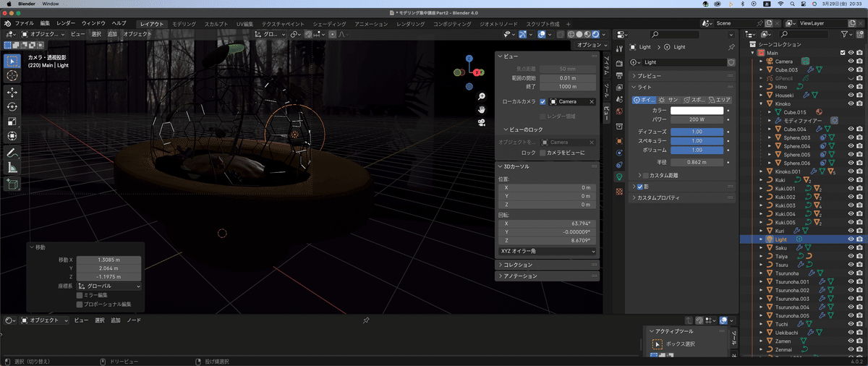This screenshot has width=868, height=366.
Task: Open the XYZ Euler rotation mode dropdown
Action: click(548, 251)
